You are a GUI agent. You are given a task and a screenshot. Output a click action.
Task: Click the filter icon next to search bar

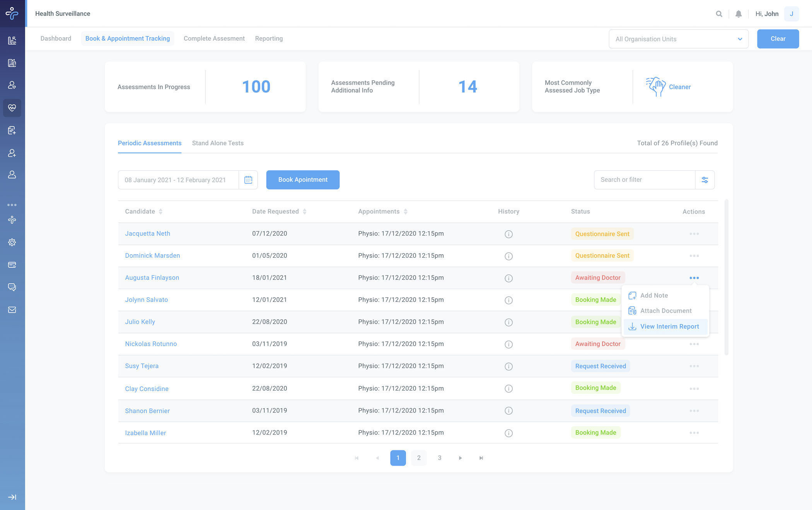click(705, 180)
